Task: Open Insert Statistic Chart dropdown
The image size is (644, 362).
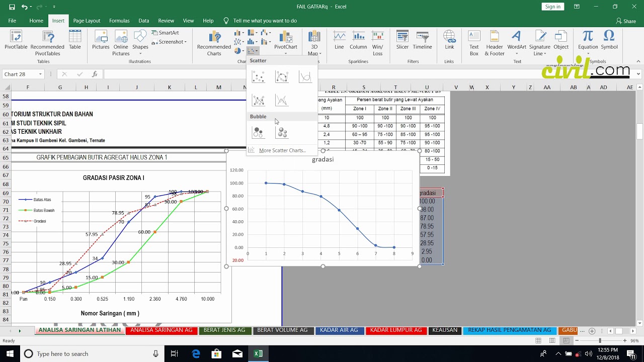Action: (x=253, y=42)
